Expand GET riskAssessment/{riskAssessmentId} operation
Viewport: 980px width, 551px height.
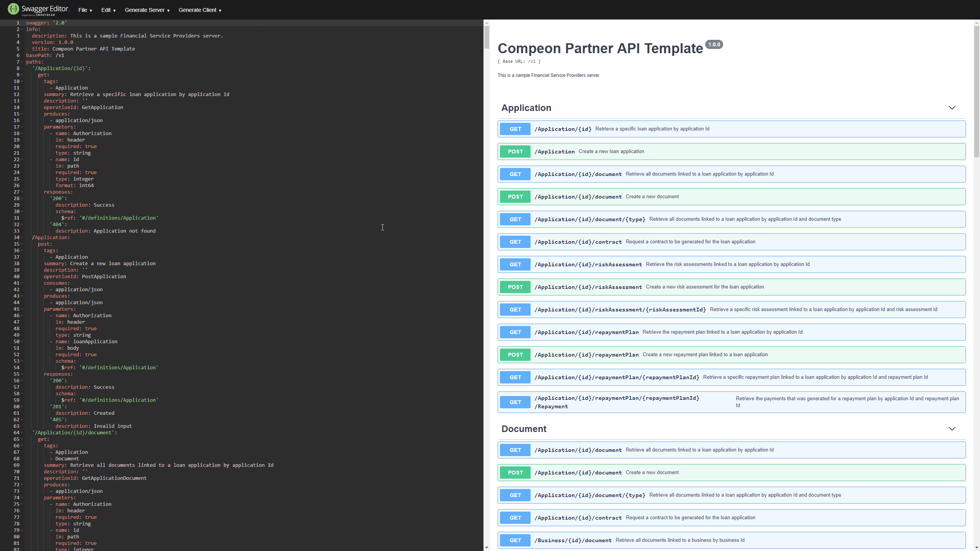pyautogui.click(x=732, y=310)
